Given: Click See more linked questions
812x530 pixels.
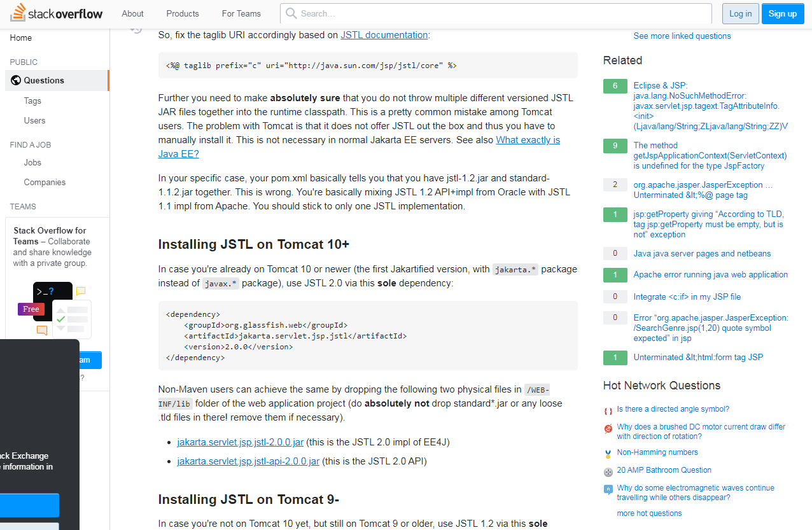Looking at the screenshot, I should tap(682, 36).
